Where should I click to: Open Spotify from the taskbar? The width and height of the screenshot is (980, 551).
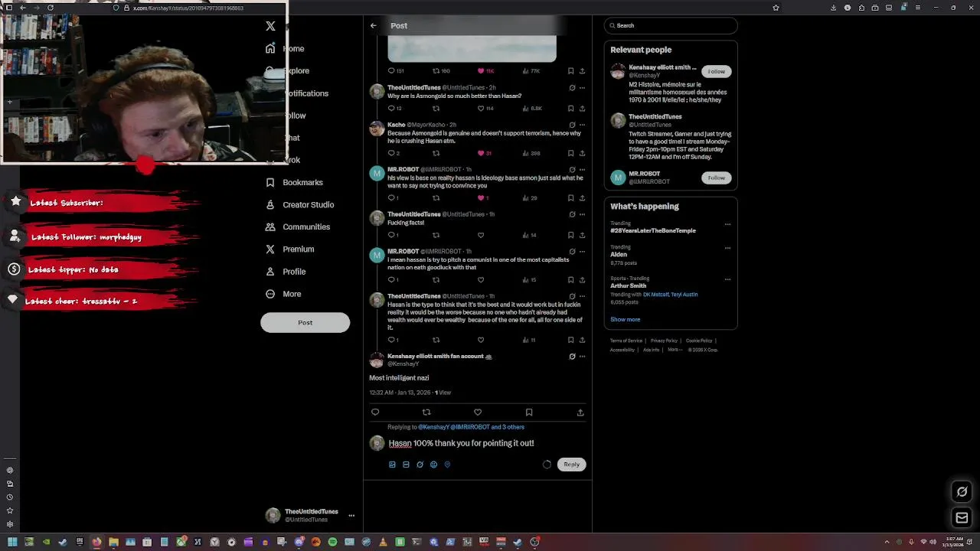(x=332, y=542)
